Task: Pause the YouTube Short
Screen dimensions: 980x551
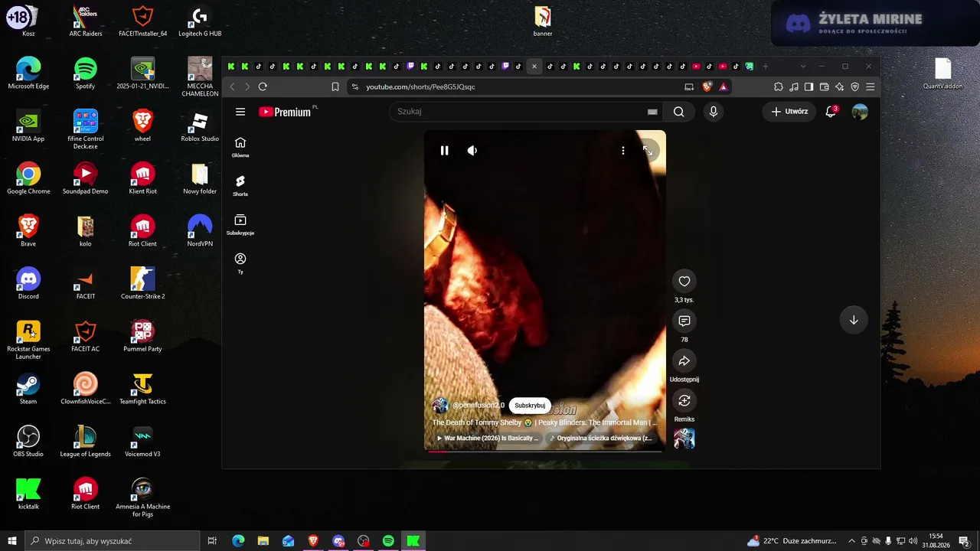Action: click(x=444, y=151)
